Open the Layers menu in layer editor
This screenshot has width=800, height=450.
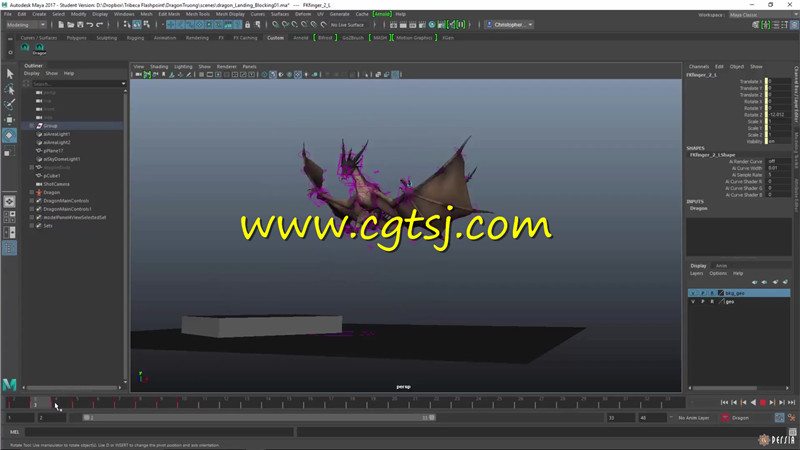[696, 273]
